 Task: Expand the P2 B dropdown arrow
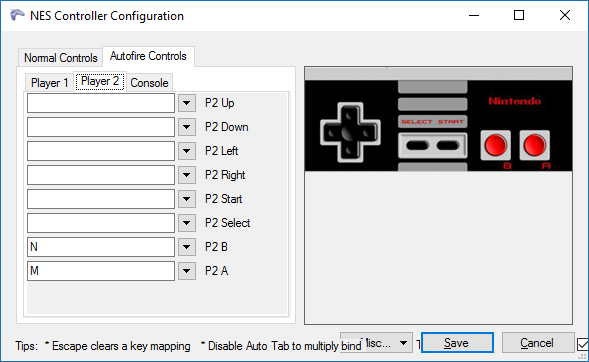click(x=187, y=247)
